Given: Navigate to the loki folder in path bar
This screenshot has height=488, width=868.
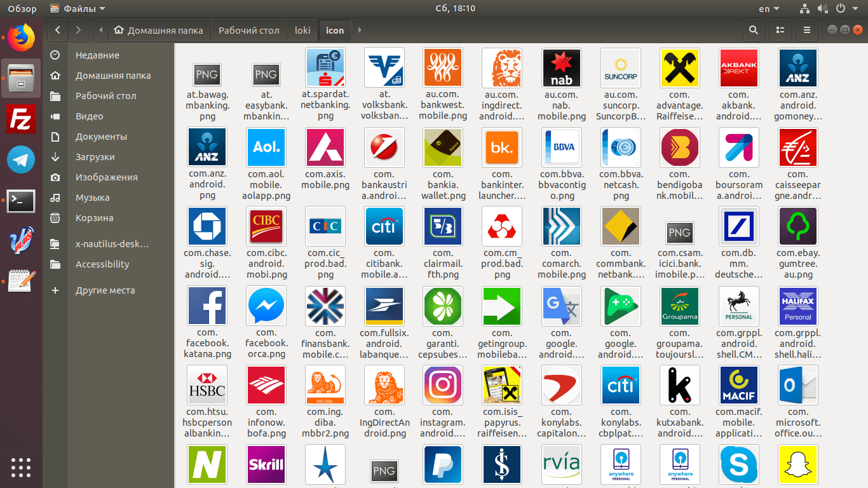Looking at the screenshot, I should point(303,30).
